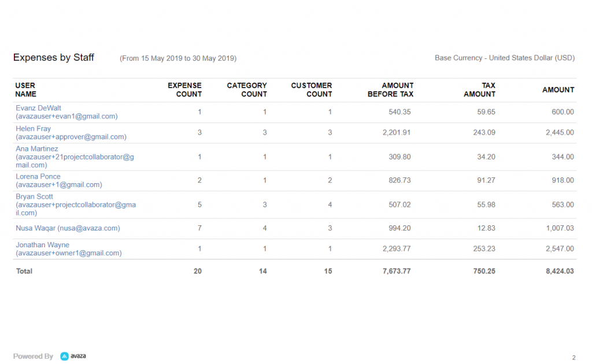This screenshot has height=364, width=592.
Task: Click the User Name column header
Action: coord(25,90)
